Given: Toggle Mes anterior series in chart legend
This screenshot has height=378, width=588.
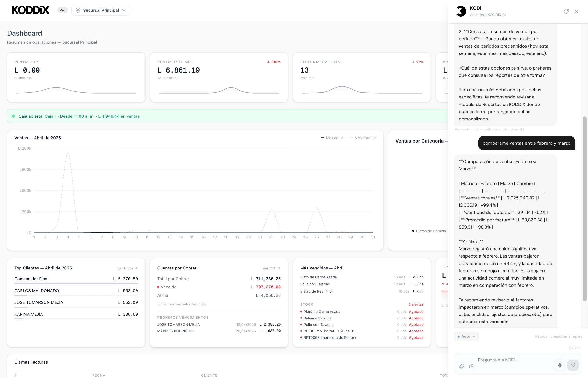Looking at the screenshot, I should [363, 138].
